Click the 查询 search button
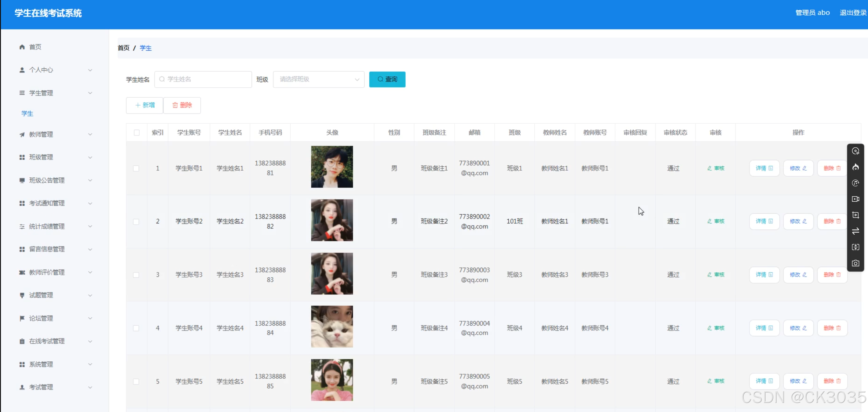This screenshot has height=412, width=868. 387,79
